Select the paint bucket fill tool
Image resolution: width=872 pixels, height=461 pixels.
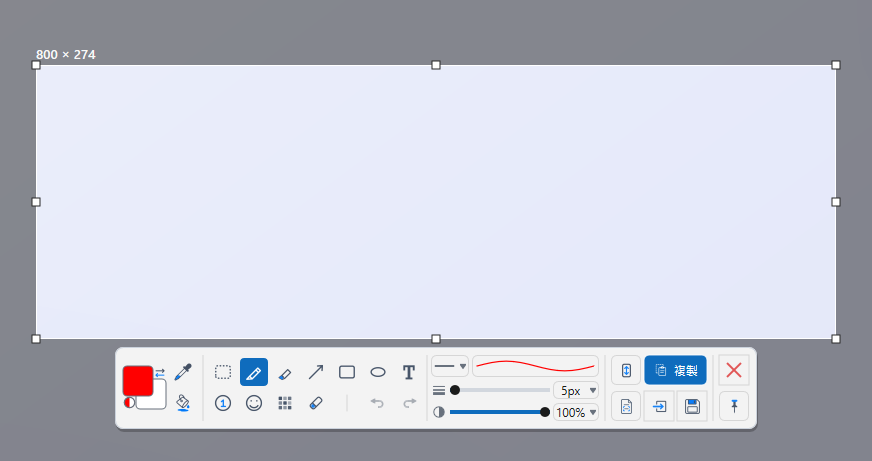pos(183,403)
